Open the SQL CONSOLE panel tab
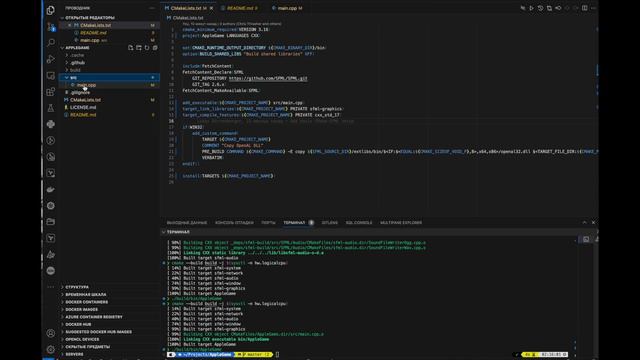 click(x=359, y=223)
